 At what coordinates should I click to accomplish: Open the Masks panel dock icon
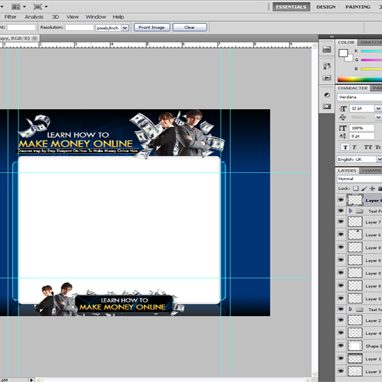pos(327,106)
